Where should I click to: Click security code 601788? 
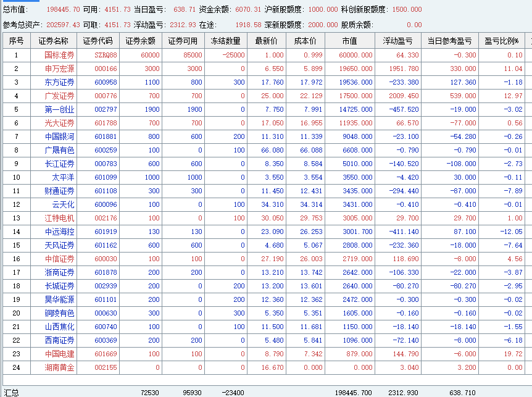[x=106, y=123]
